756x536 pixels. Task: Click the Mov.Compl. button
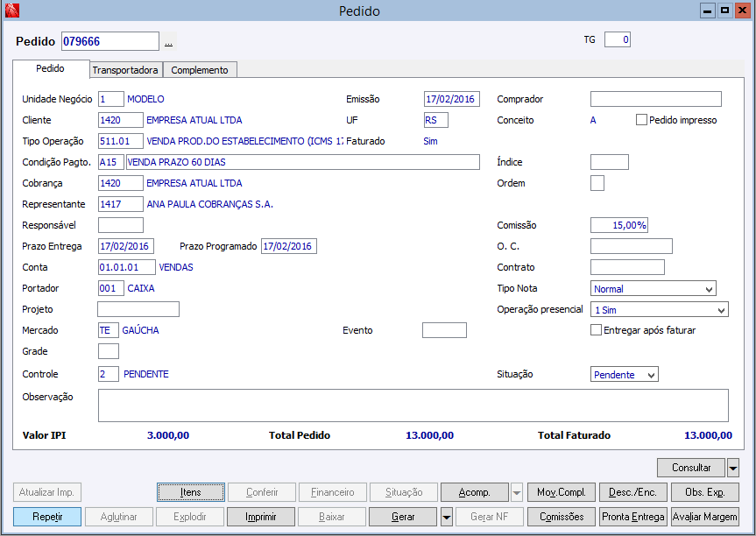click(562, 492)
